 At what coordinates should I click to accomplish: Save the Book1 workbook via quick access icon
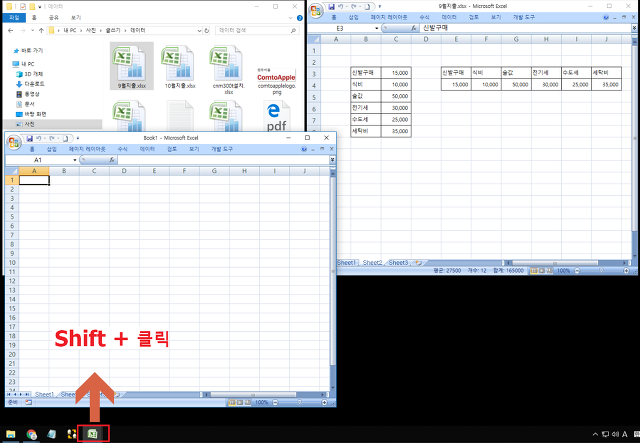point(29,138)
